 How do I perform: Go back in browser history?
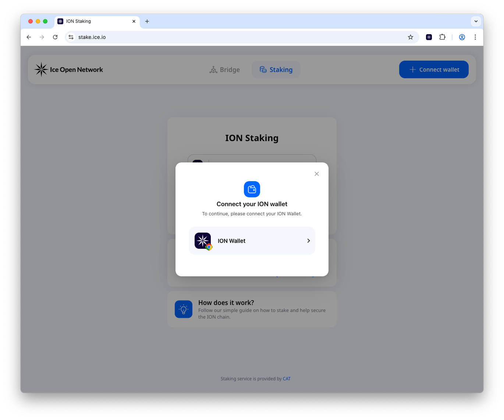coord(29,37)
